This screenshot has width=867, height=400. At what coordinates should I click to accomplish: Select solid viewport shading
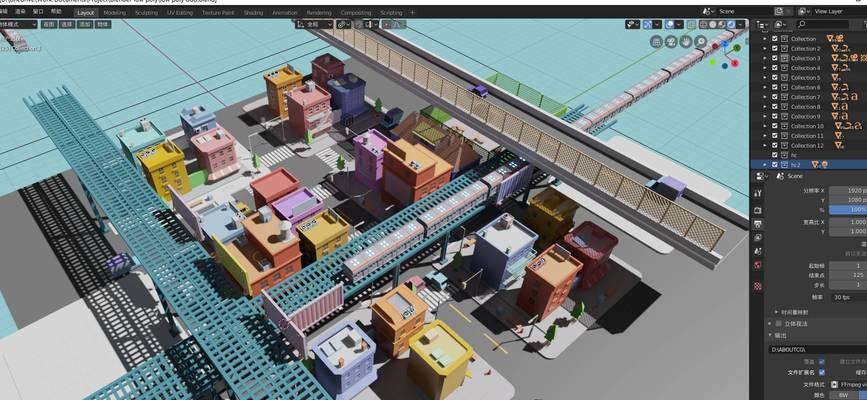(x=713, y=24)
